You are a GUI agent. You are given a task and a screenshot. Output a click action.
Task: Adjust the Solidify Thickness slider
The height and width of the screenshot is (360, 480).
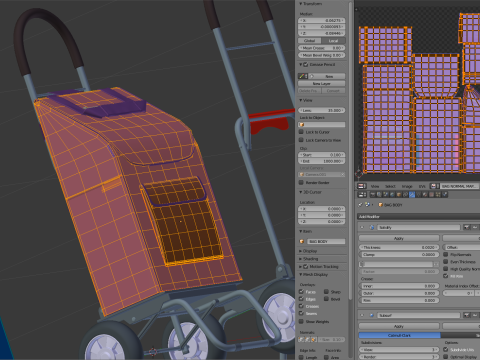point(399,247)
